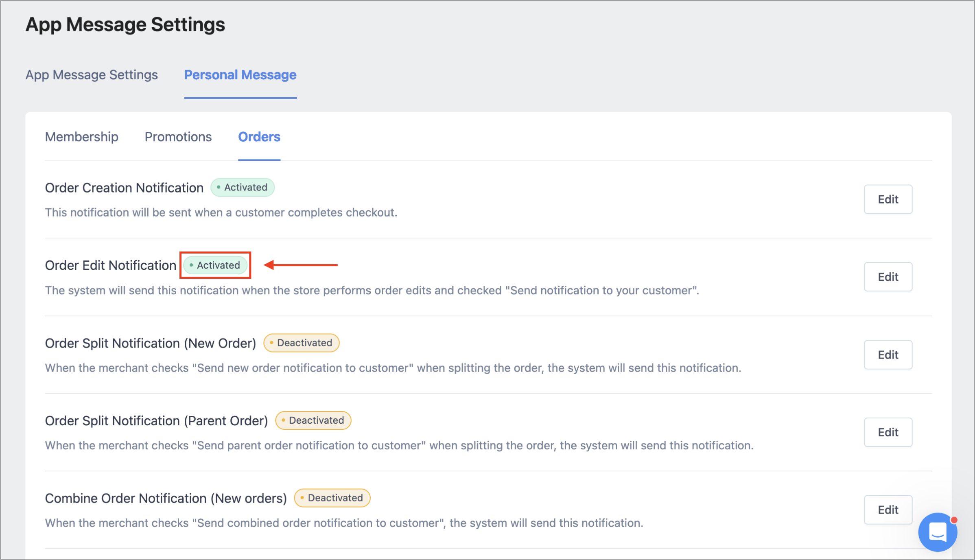Screen dimensions: 975x560
Task: Edit Combine Order Notification (New orders)
Action: click(888, 510)
